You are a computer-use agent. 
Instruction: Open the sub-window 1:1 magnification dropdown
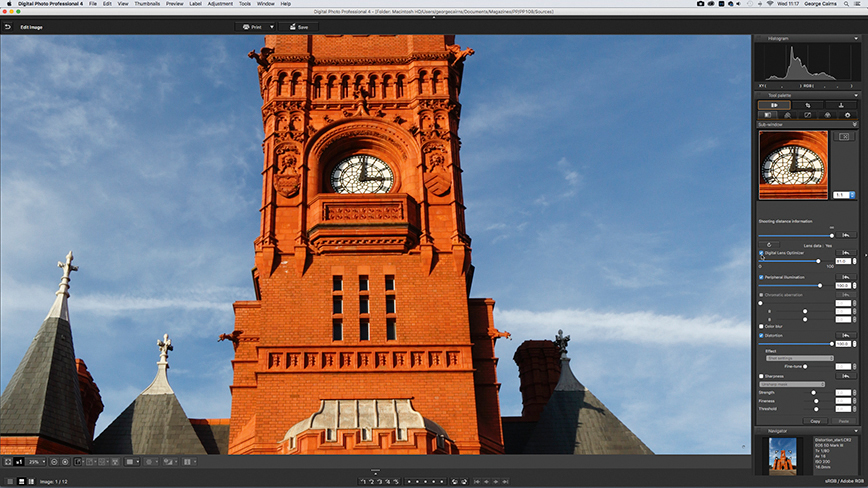point(844,195)
